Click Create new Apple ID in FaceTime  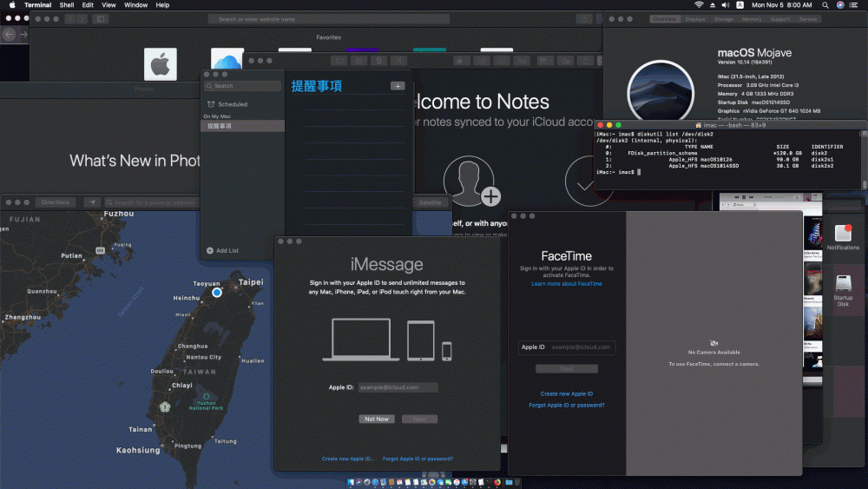click(566, 393)
